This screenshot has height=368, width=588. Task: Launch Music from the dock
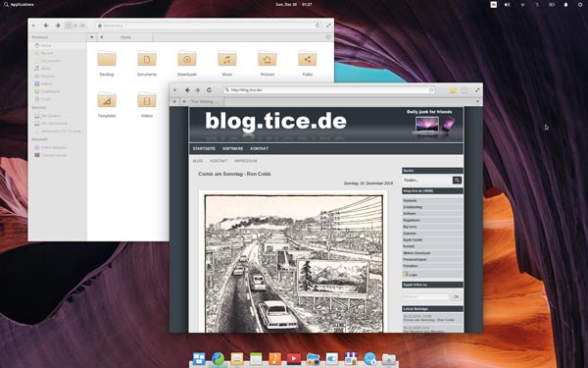click(x=274, y=359)
